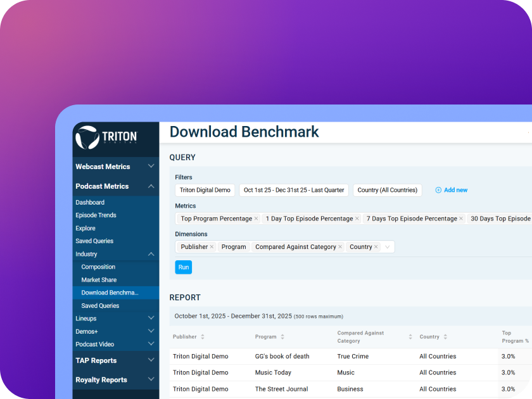Expand the Royalty Reports section
This screenshot has height=399, width=532.
click(x=151, y=379)
